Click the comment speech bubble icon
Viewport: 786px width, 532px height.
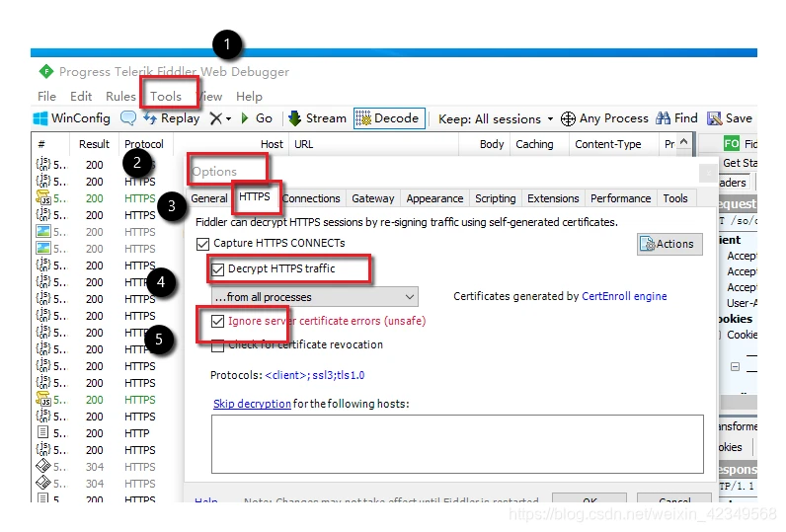point(128,118)
